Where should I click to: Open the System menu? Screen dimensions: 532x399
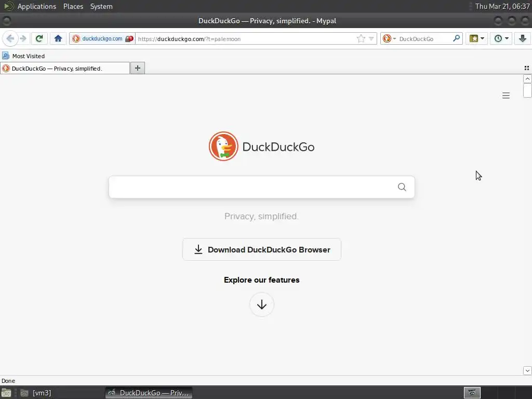pyautogui.click(x=101, y=6)
